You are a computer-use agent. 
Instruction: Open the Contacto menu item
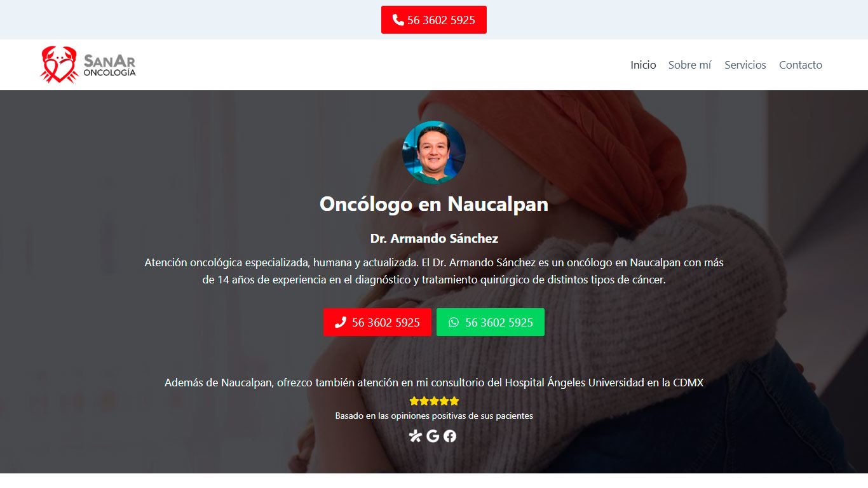click(801, 65)
